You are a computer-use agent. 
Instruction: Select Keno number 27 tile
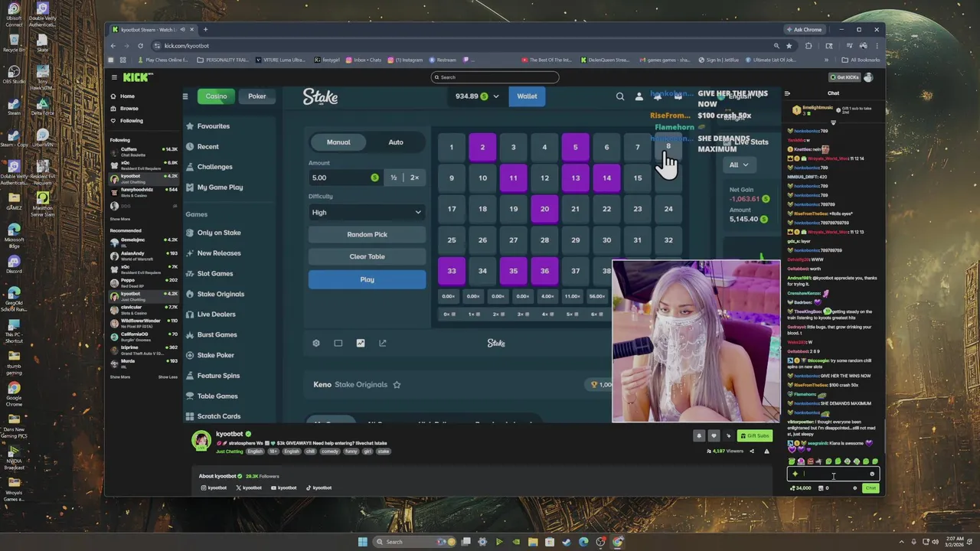[514, 240]
